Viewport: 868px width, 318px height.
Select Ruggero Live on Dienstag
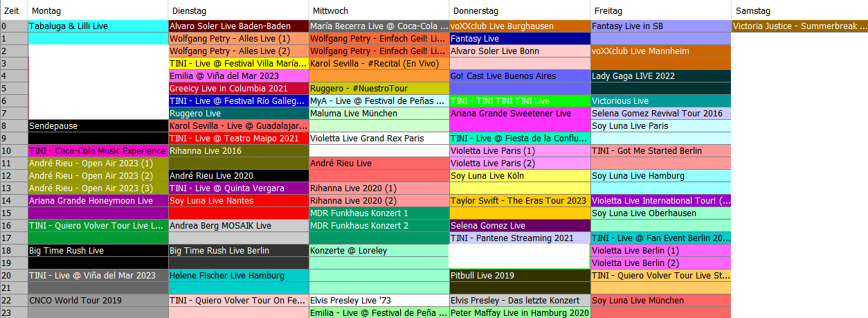coord(238,114)
